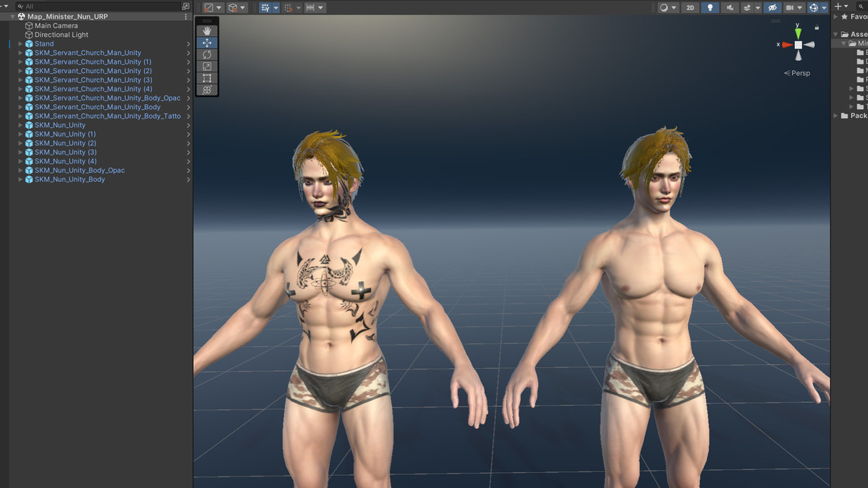Screen dimensions: 868x488
Task: Toggle scene effects (skybox, fog) button
Action: pyautogui.click(x=747, y=7)
